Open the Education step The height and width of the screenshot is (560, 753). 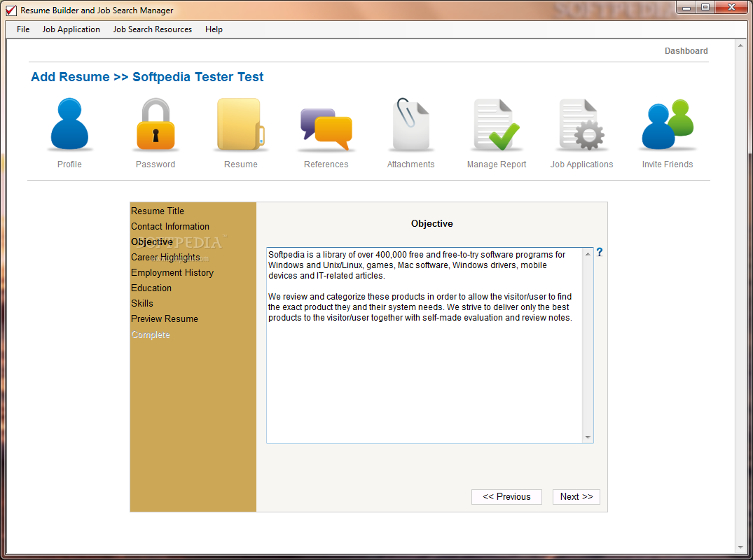pos(151,288)
